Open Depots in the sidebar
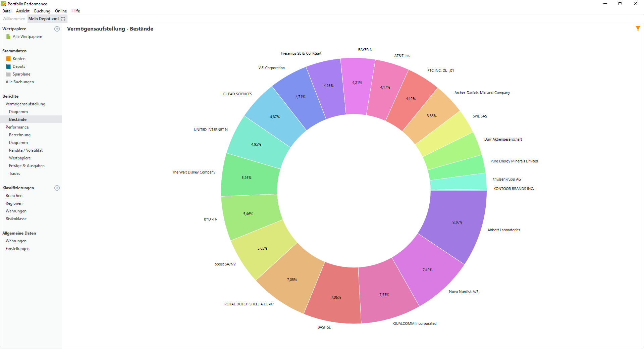The image size is (644, 349). [19, 66]
